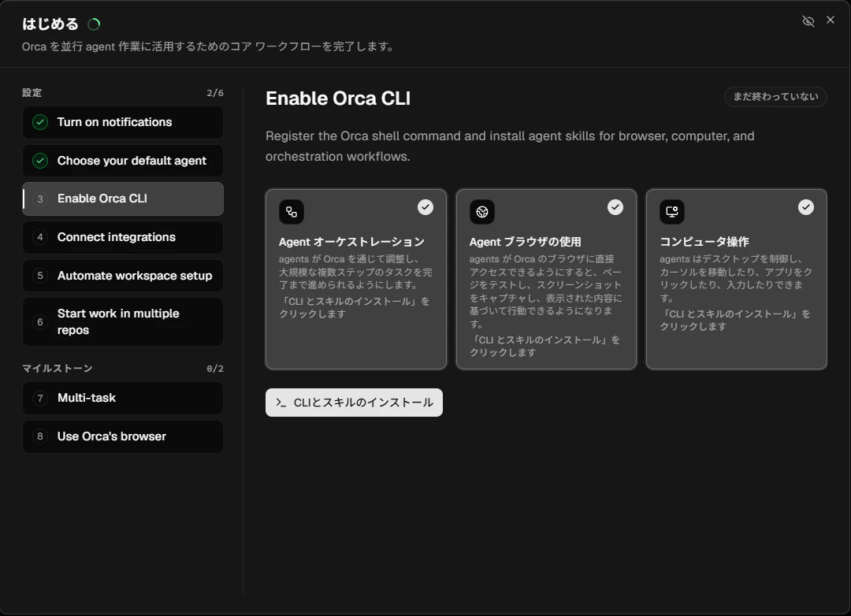The image size is (851, 616).
Task: Click the 2/6 progress counter
Action: coord(215,93)
